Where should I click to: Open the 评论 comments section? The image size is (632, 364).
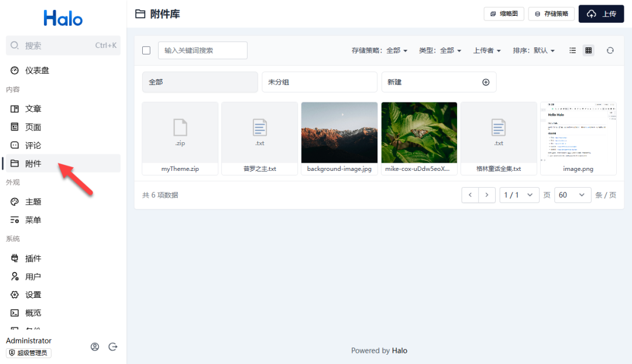[x=63, y=145]
